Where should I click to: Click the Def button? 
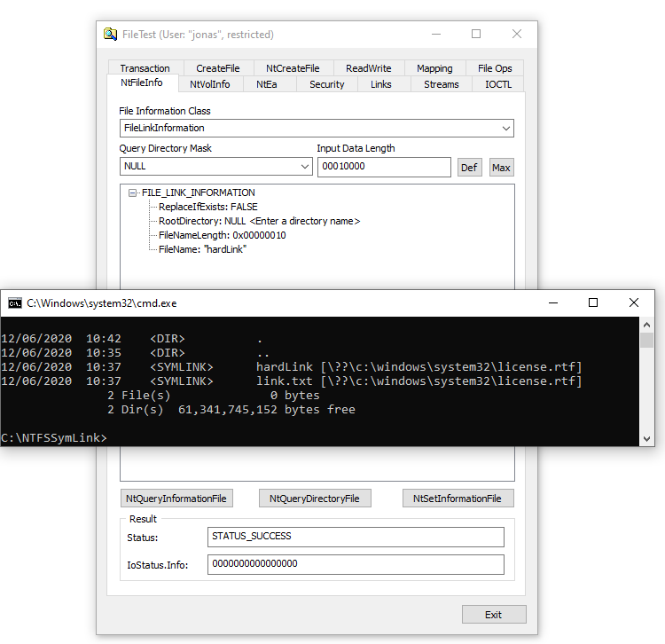pos(469,168)
